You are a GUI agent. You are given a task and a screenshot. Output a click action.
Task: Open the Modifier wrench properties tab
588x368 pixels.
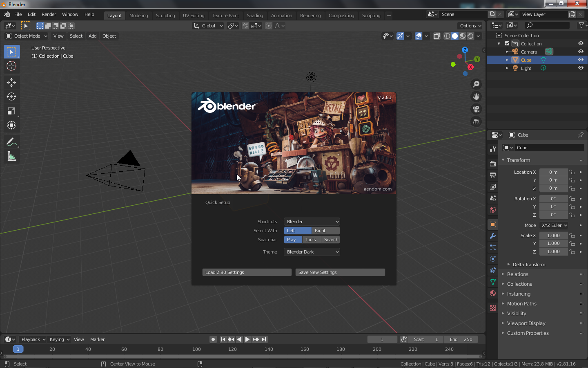493,236
